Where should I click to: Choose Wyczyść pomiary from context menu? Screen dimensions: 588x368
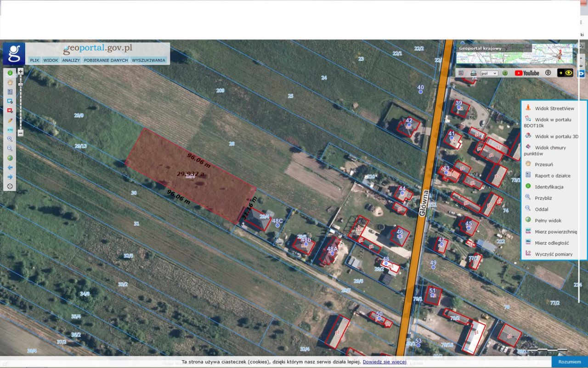[x=553, y=254]
